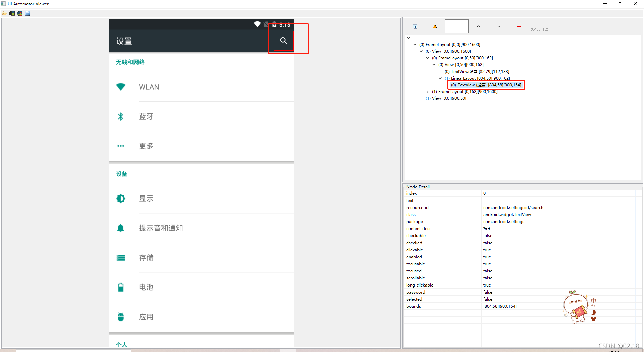Click the WLAN wifi icon in the screenshot
Viewport: 644px width, 352px height.
[x=121, y=87]
